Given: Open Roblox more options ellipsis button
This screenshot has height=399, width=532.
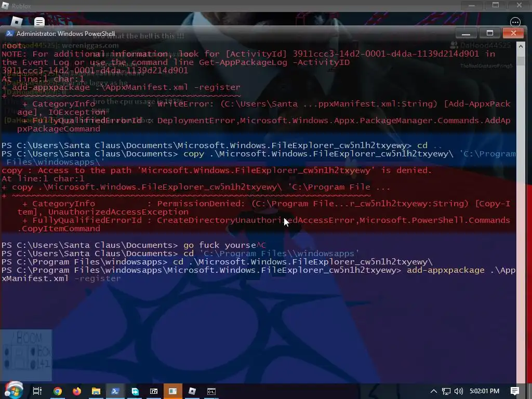Looking at the screenshot, I should coord(515,22).
